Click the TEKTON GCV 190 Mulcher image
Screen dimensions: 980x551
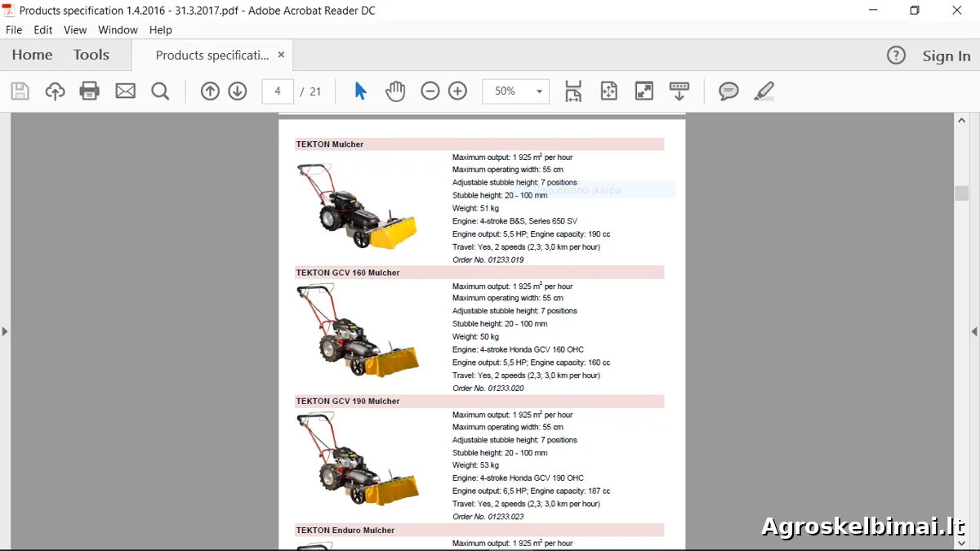[358, 460]
